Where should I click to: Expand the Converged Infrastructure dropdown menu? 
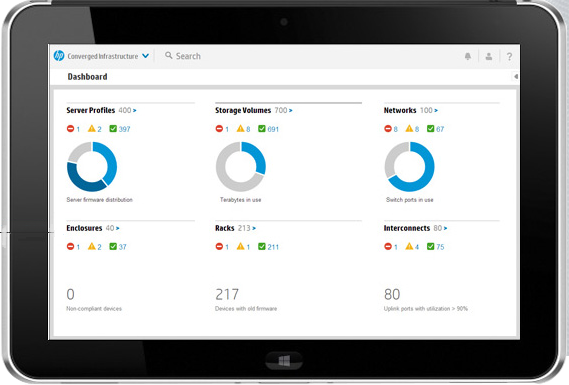coord(146,56)
